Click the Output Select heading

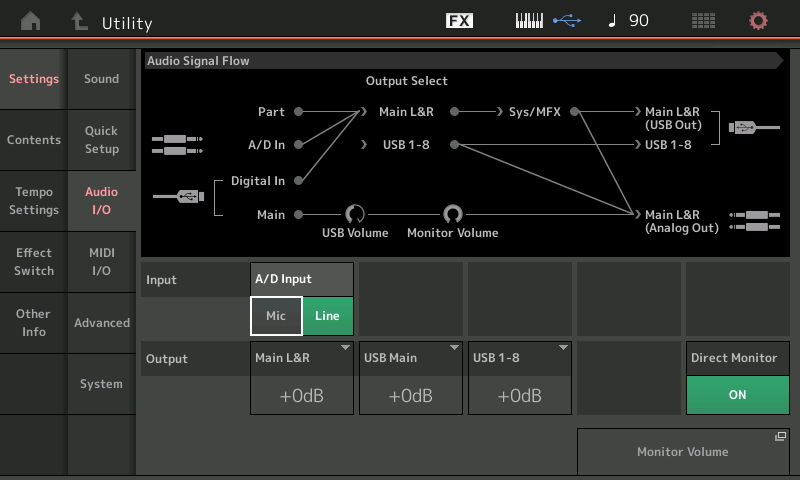407,81
